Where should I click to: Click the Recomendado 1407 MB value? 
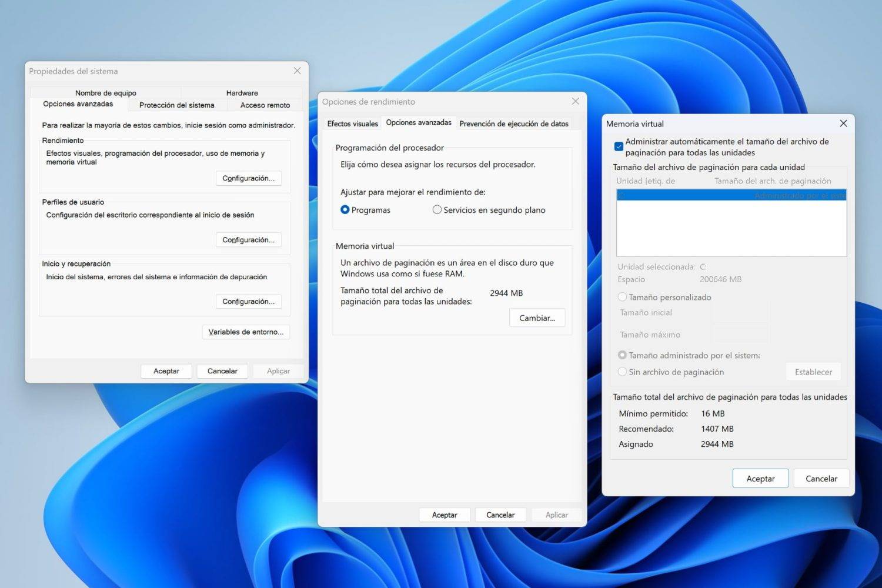pyautogui.click(x=717, y=429)
